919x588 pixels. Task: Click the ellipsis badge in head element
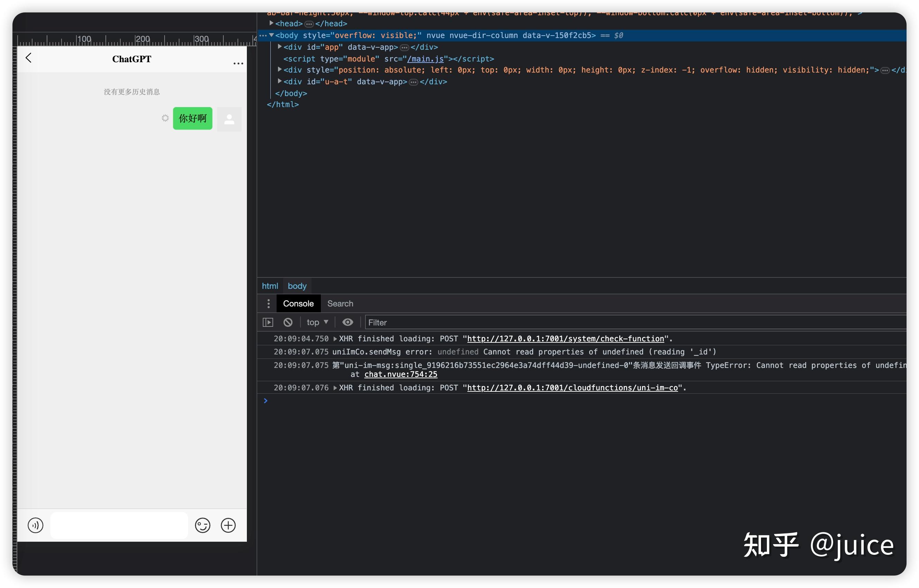[x=309, y=24]
